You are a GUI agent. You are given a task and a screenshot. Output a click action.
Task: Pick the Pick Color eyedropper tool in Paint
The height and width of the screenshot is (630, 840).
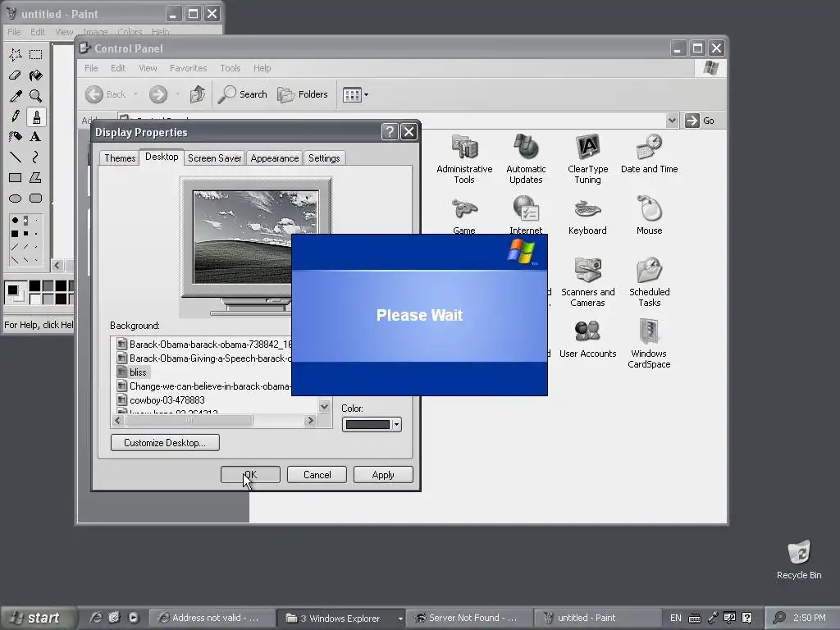(15, 96)
